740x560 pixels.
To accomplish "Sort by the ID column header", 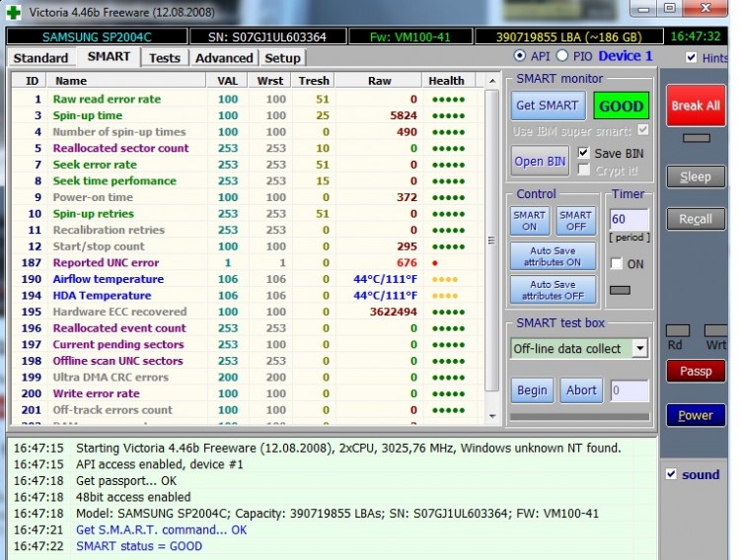I will (x=32, y=81).
